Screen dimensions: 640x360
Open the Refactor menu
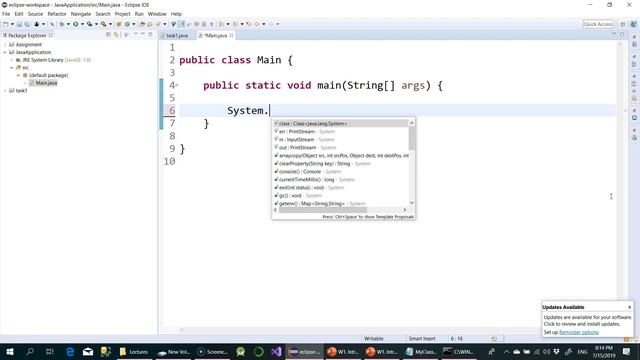coord(57,14)
